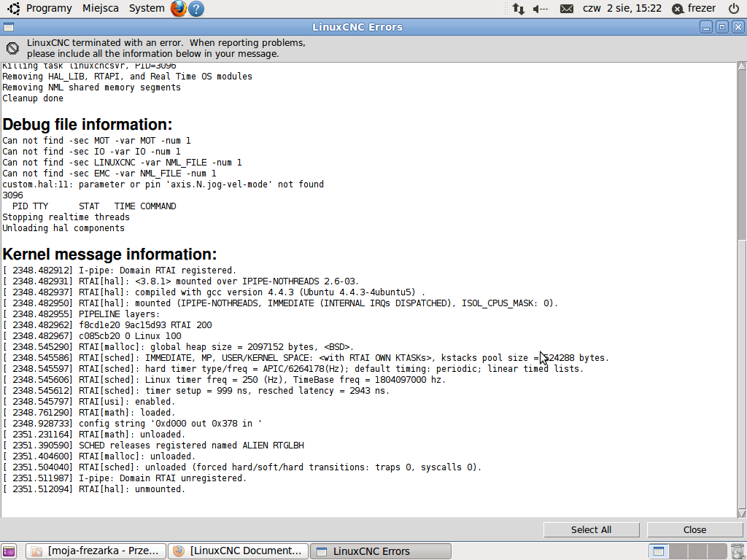Click the 'Unloading hal components' line
Image resolution: width=747 pixels, height=560 pixels.
click(63, 228)
